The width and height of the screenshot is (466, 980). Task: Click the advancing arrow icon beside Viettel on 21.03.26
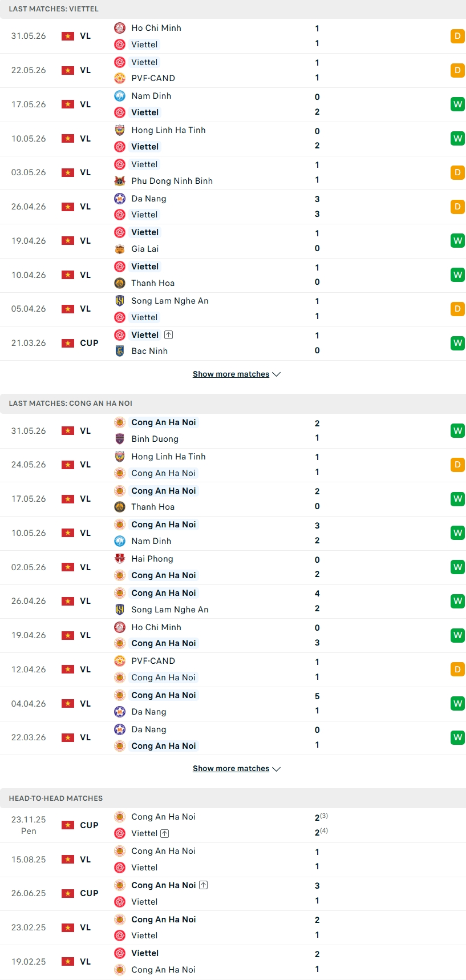click(x=168, y=335)
